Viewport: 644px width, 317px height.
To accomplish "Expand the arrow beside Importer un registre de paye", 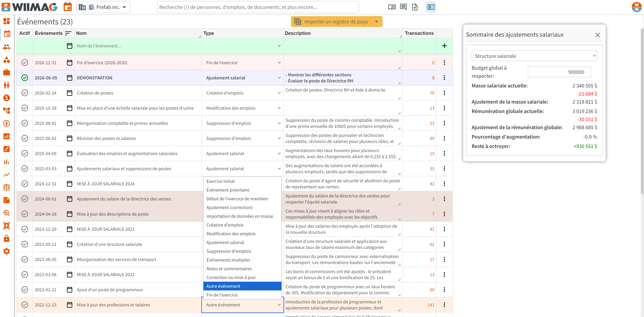I will [x=376, y=22].
